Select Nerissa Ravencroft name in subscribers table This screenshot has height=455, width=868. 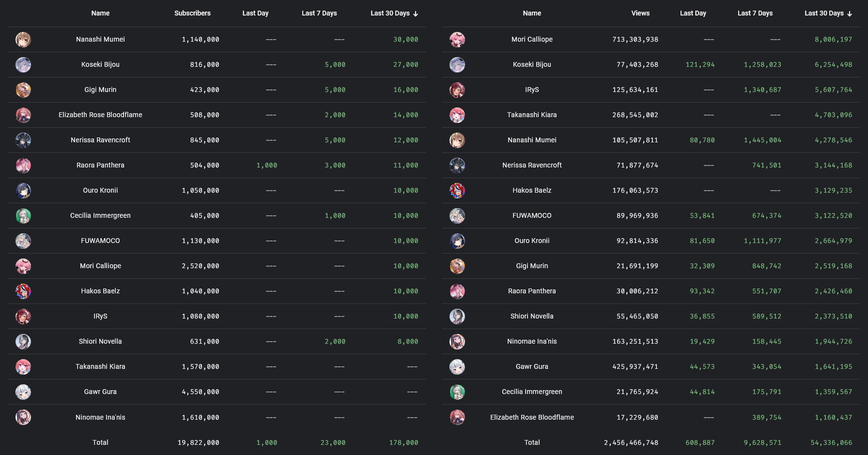pos(100,140)
